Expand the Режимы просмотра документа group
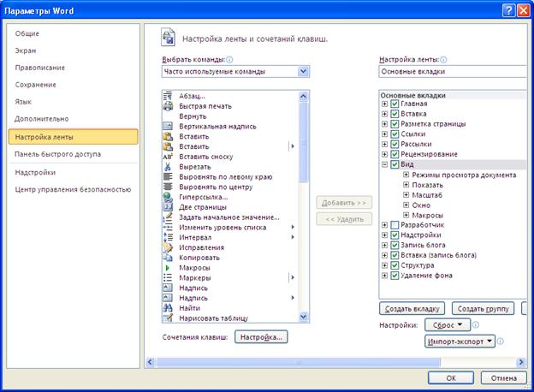 coord(406,175)
